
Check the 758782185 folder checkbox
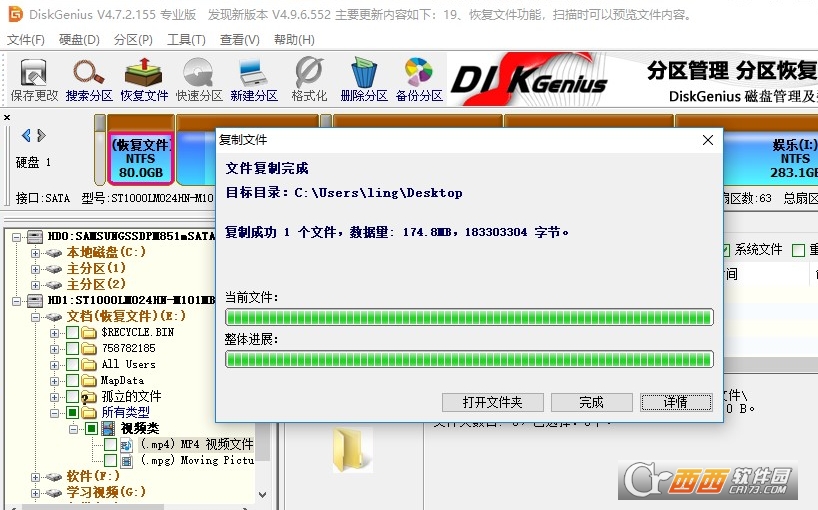tap(73, 348)
